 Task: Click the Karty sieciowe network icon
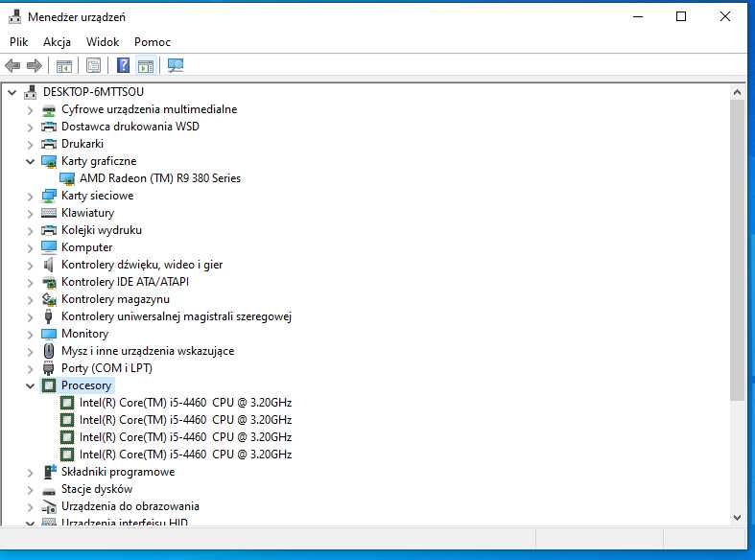click(x=49, y=196)
